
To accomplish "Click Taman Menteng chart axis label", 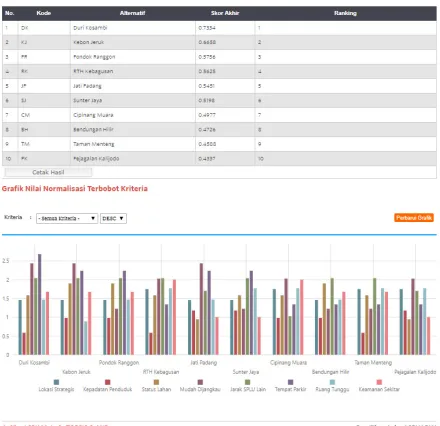I will [x=373, y=362].
